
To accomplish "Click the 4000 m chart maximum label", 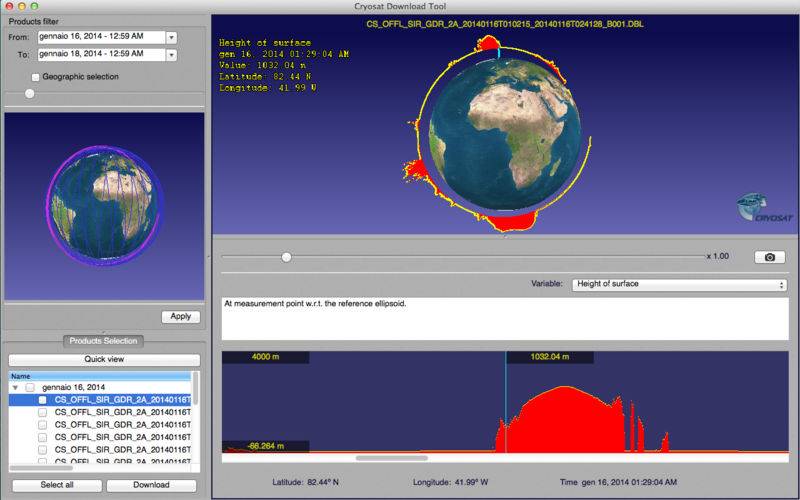I will (x=265, y=357).
